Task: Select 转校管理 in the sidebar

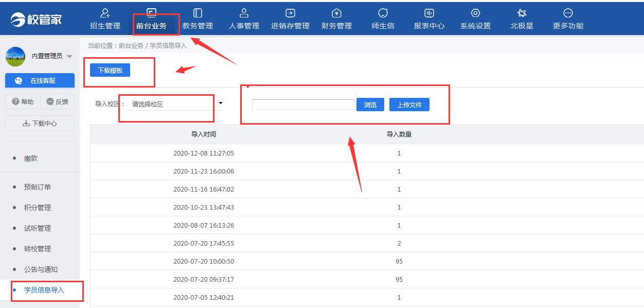Action: point(38,249)
